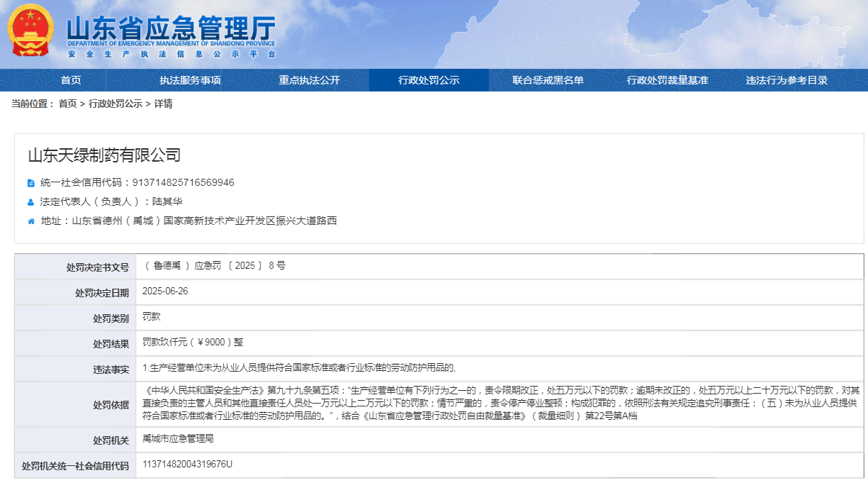Image resolution: width=868 pixels, height=483 pixels.
Task: Click the legal representative name 陆其华
Action: [x=168, y=202]
